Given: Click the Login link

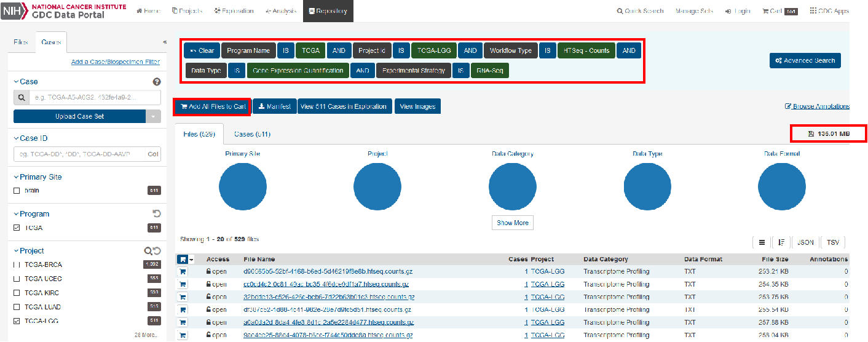Looking at the screenshot, I should pyautogui.click(x=738, y=11).
